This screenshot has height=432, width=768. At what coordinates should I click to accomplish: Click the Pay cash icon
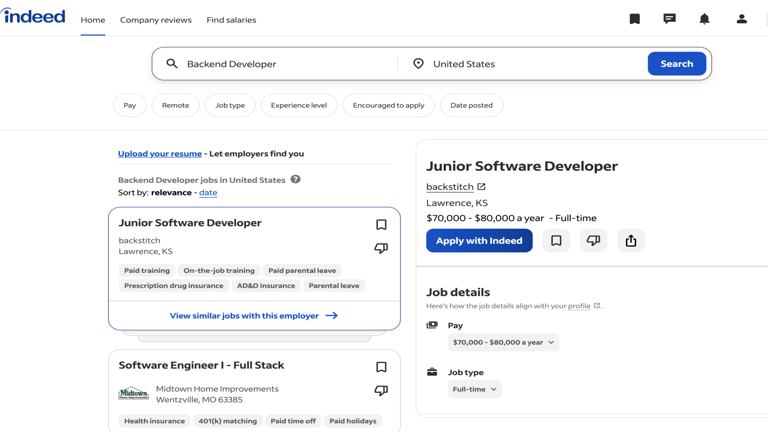point(432,325)
